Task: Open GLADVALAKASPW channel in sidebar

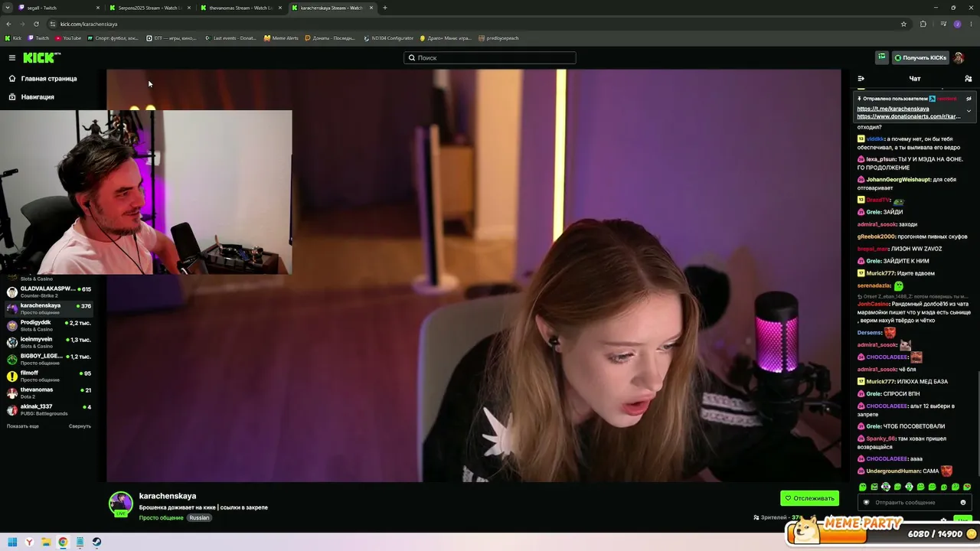Action: pyautogui.click(x=49, y=291)
